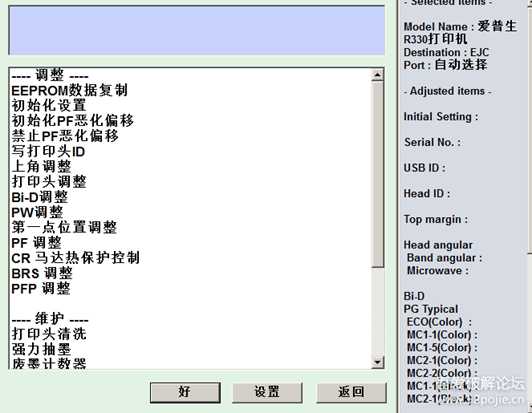Click the Serial No. label
This screenshot has width=532, height=413.
[x=432, y=142]
